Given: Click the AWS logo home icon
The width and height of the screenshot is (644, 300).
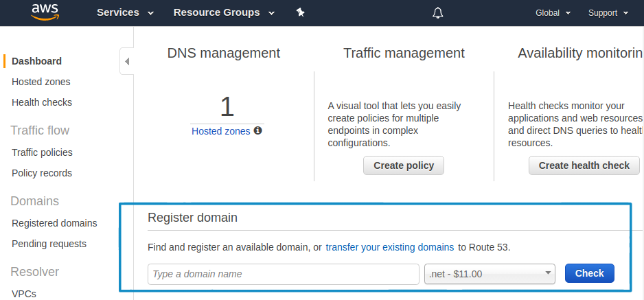Looking at the screenshot, I should [x=45, y=12].
